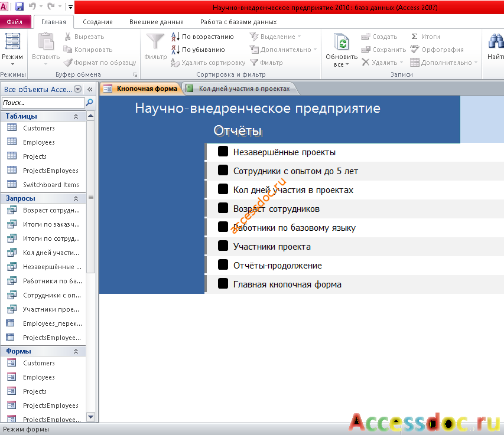Toggle the small Фильтр button

(266, 63)
